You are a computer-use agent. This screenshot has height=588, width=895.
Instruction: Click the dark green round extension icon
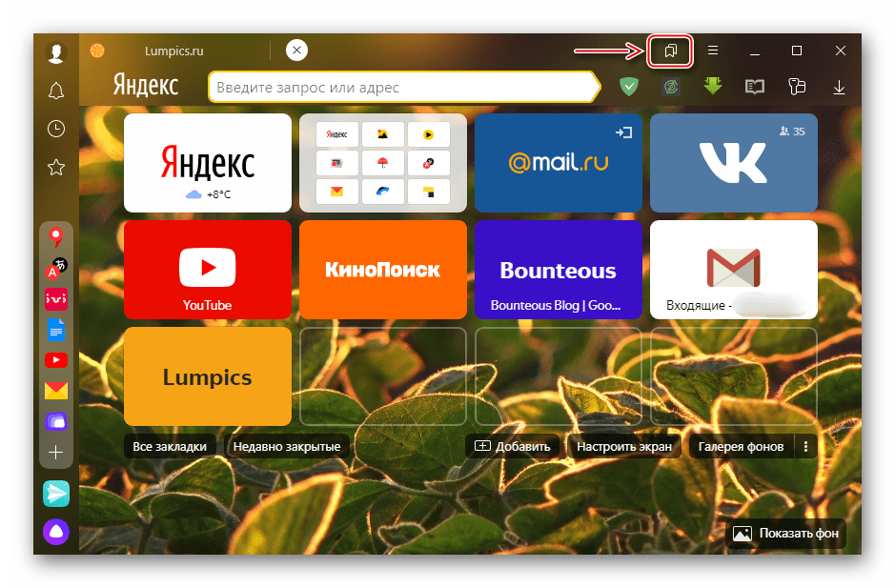671,87
